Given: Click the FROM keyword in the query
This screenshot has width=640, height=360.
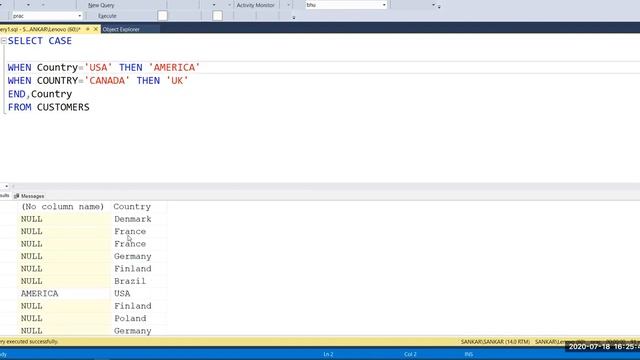Looking at the screenshot, I should click(19, 107).
